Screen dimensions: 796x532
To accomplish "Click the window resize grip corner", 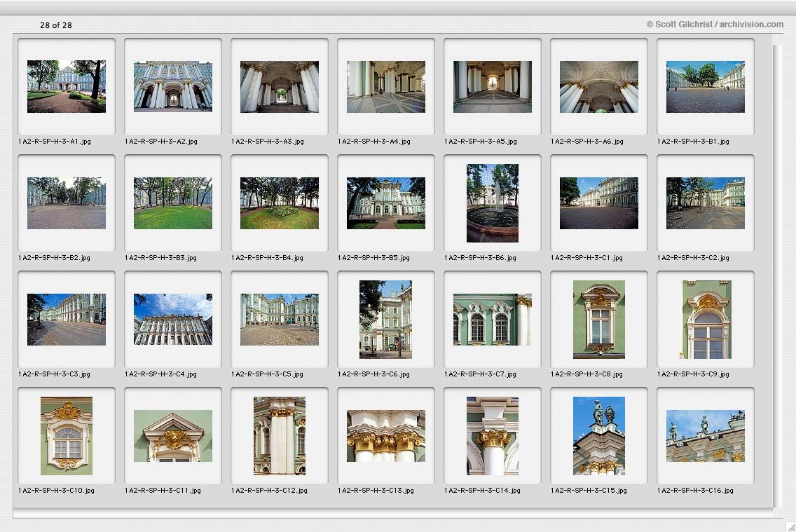I will 790,527.
